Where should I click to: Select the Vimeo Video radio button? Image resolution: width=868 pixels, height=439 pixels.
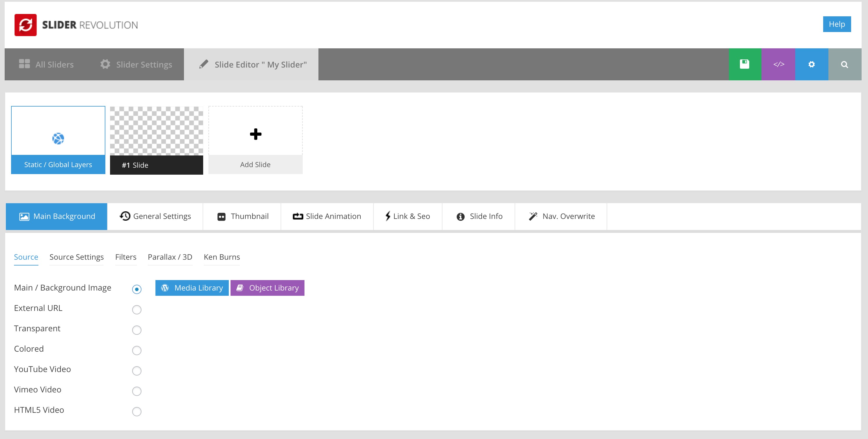tap(137, 391)
